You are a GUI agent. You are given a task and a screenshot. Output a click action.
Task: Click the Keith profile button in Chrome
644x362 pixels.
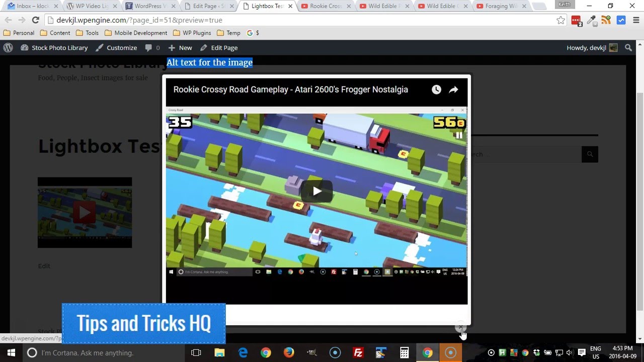[x=565, y=5]
